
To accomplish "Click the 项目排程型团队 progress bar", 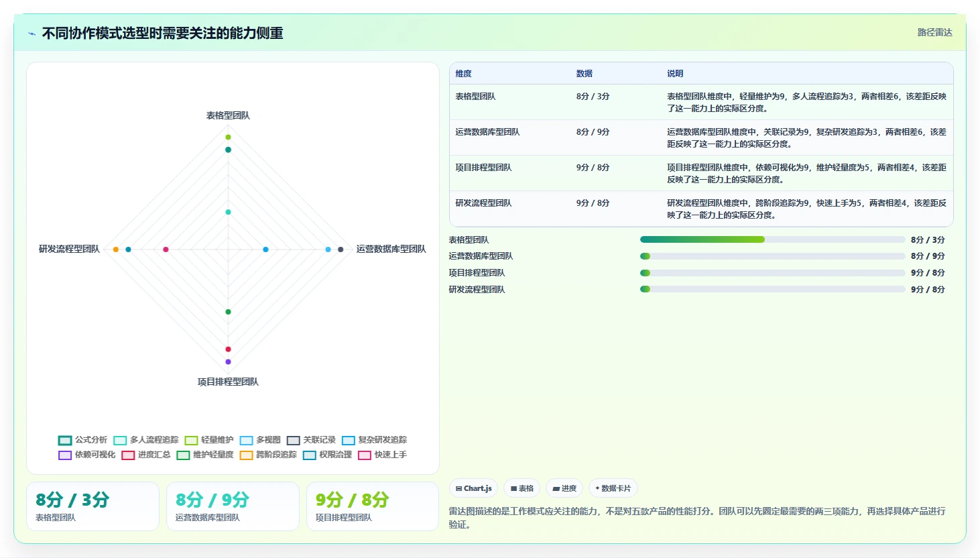I will click(x=772, y=273).
